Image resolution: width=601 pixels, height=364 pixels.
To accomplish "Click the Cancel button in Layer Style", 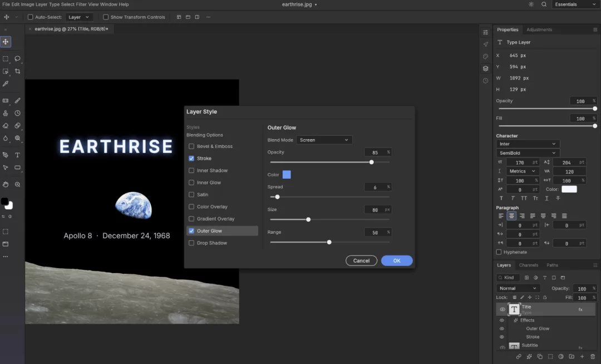I will pos(361,260).
